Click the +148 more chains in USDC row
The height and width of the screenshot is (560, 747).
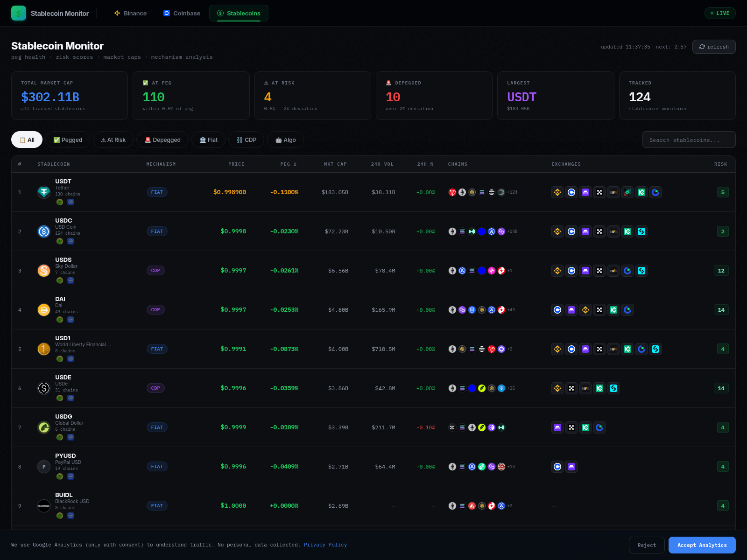coord(512,231)
